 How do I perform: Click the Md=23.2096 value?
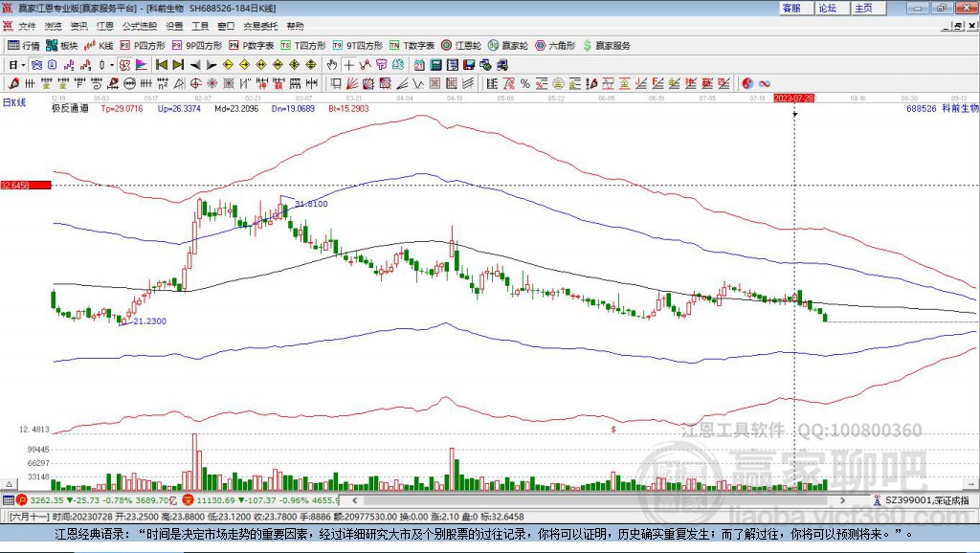coord(236,109)
